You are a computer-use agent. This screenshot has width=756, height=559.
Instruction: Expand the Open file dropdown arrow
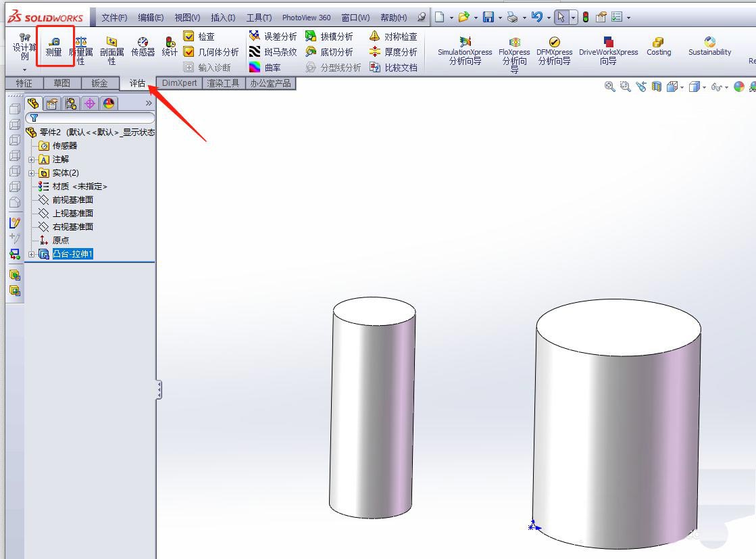click(476, 18)
